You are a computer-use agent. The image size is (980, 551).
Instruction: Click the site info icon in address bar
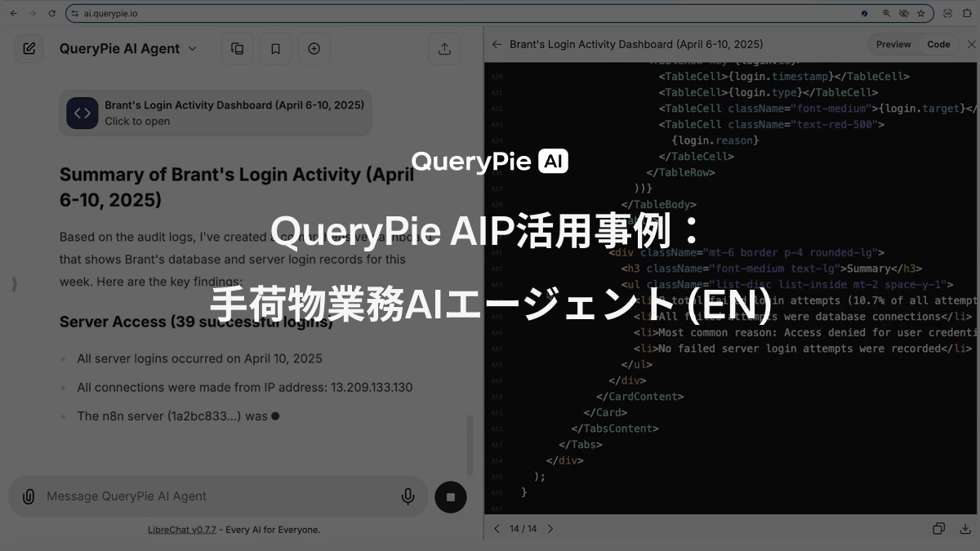tap(74, 13)
